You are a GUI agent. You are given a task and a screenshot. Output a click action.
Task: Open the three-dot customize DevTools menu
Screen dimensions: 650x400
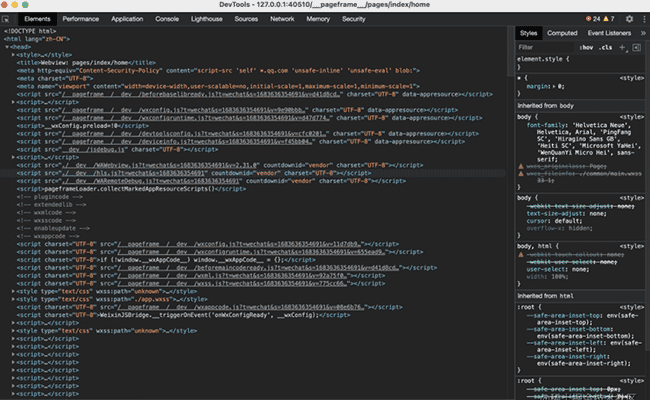point(644,19)
